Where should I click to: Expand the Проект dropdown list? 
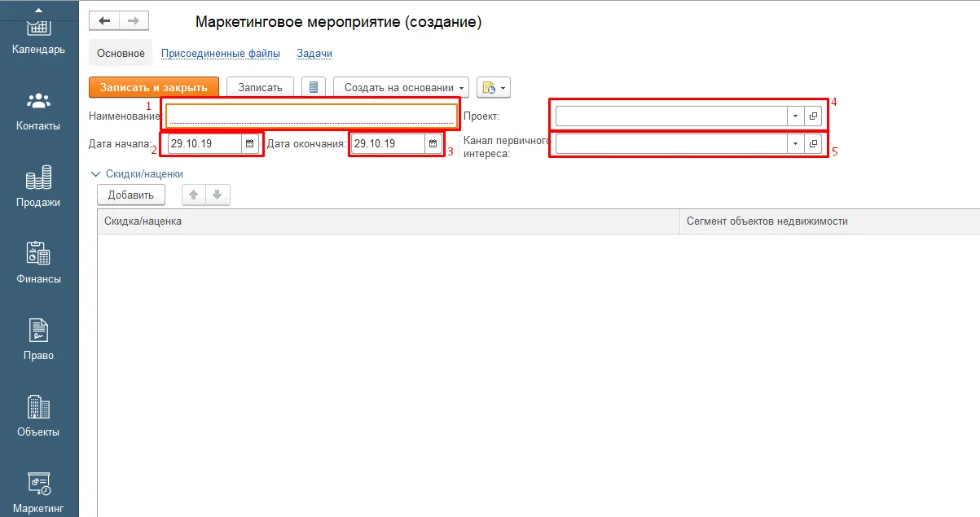tap(794, 116)
